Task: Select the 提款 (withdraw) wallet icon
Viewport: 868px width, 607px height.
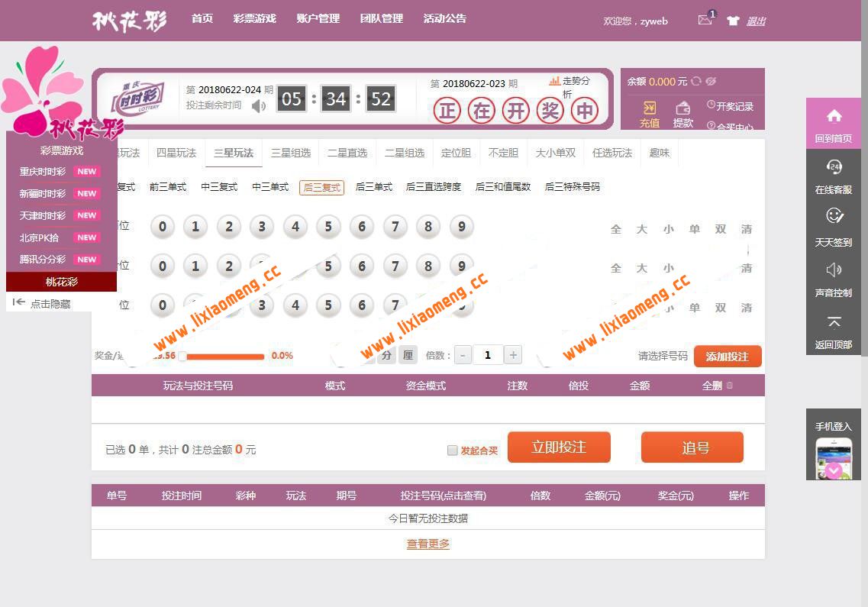Action: 683,108
